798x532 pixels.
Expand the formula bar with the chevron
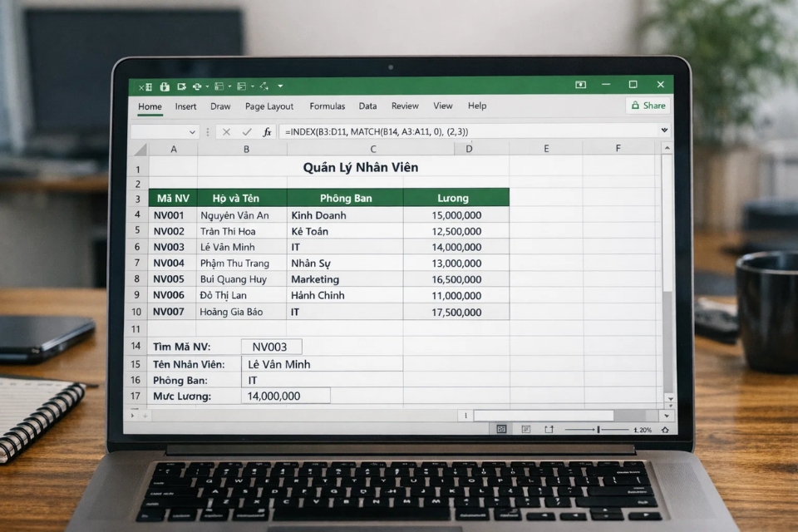[x=663, y=131]
